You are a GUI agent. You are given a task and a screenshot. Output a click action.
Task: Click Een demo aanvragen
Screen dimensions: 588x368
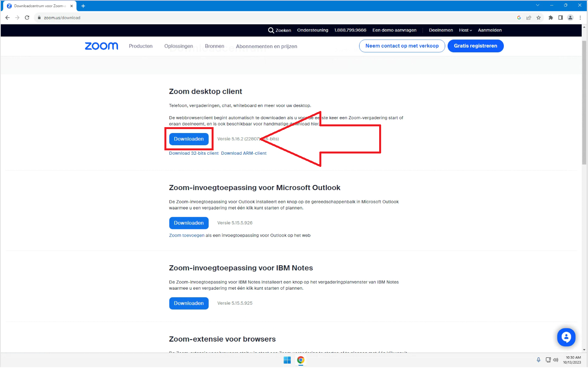click(394, 30)
